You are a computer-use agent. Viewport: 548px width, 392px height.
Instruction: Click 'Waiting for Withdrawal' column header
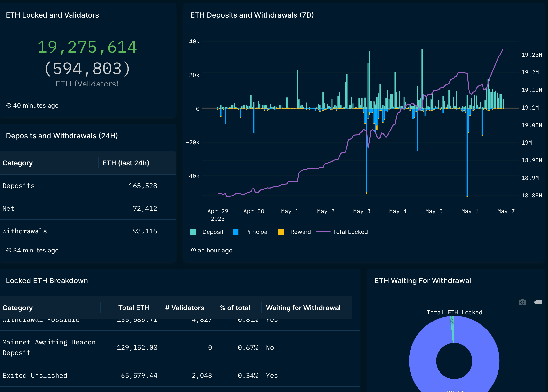303,308
